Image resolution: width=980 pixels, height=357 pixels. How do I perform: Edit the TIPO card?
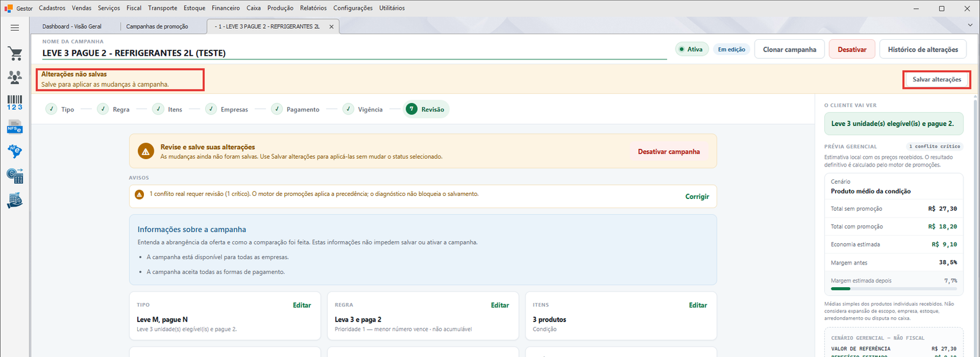click(302, 305)
